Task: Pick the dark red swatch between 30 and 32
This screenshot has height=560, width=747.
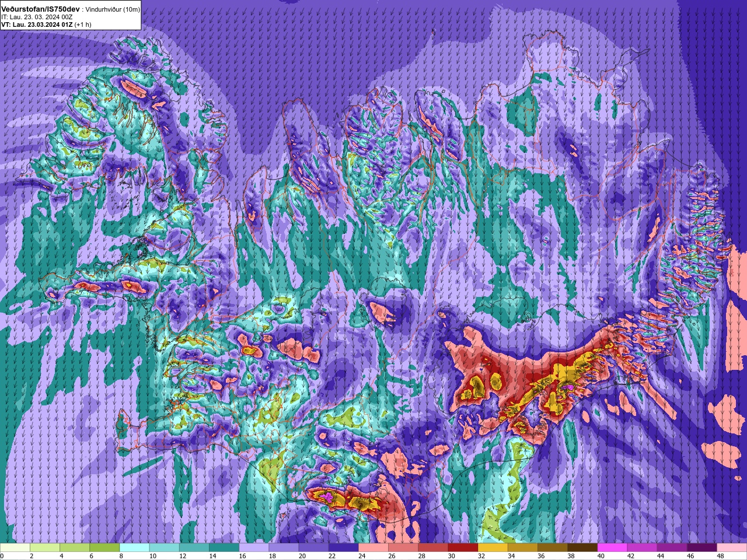Action: tap(463, 548)
